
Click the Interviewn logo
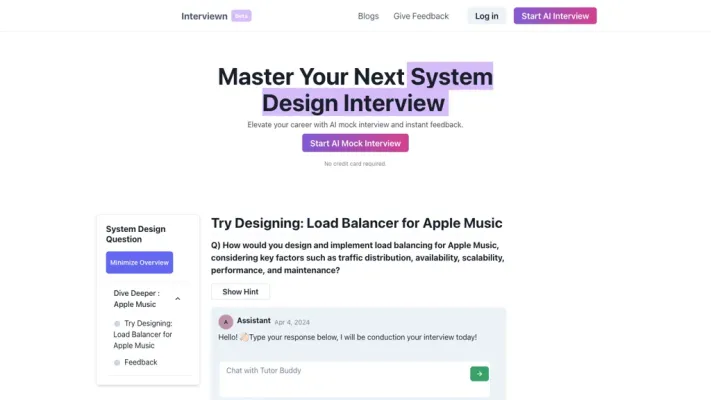pos(204,16)
